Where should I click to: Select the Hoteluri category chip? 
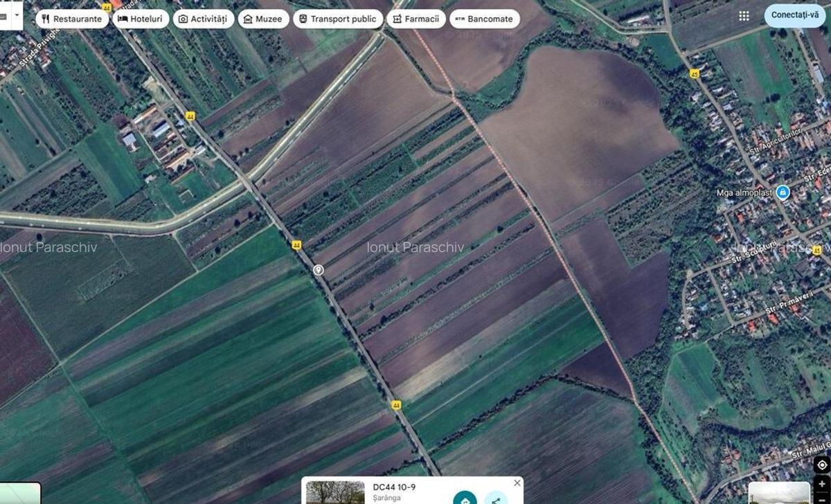click(x=141, y=19)
